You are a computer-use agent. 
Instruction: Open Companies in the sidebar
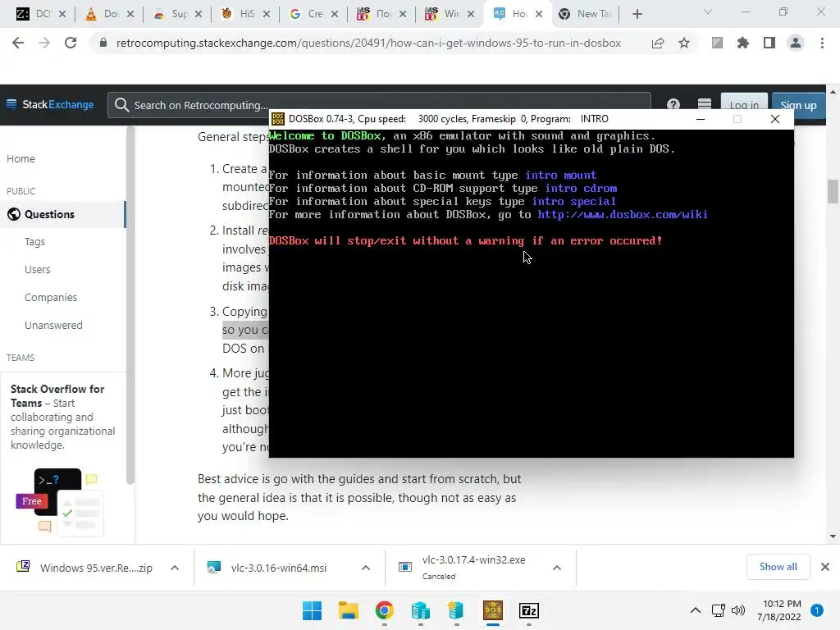coord(51,297)
